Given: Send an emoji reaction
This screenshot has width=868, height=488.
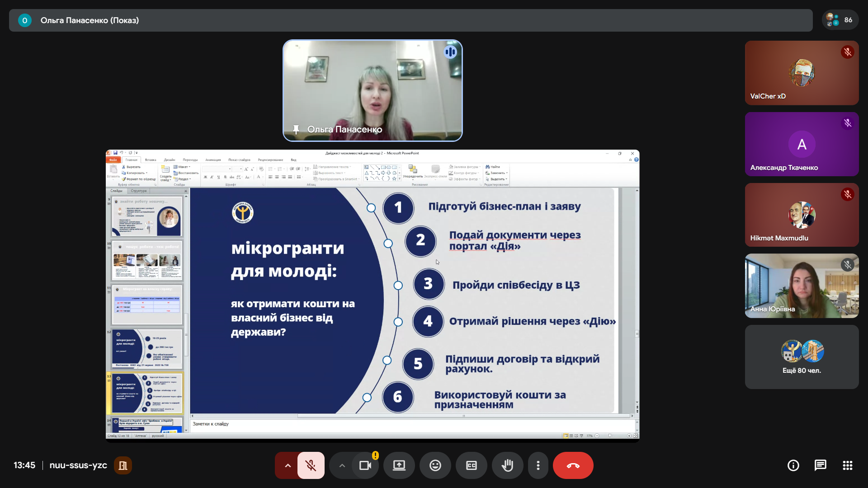Looking at the screenshot, I should pos(435,465).
